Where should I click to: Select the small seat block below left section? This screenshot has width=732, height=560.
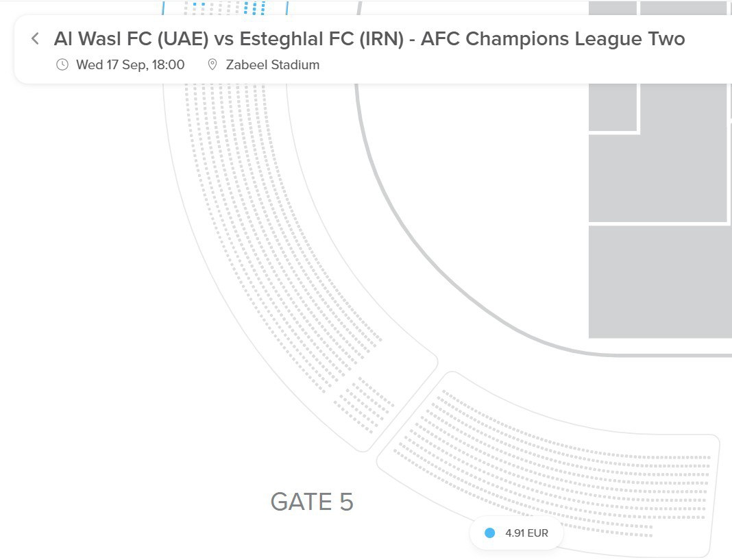tap(364, 404)
